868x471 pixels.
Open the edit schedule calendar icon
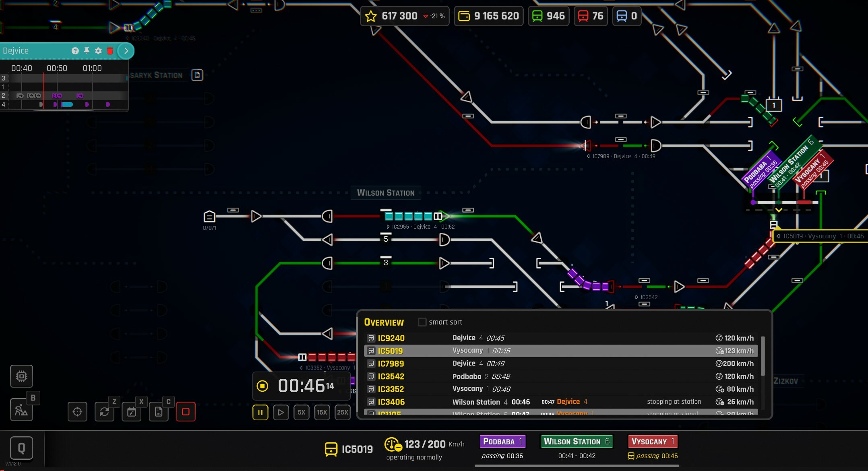coord(132,412)
